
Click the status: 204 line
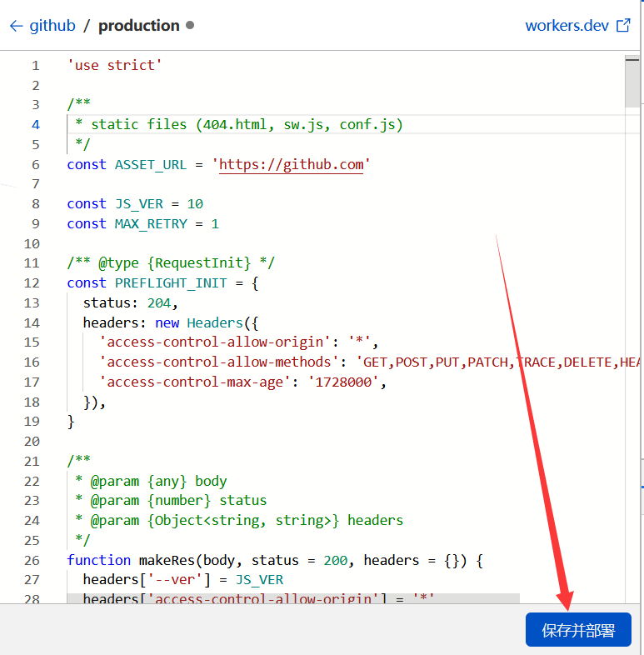tap(130, 302)
